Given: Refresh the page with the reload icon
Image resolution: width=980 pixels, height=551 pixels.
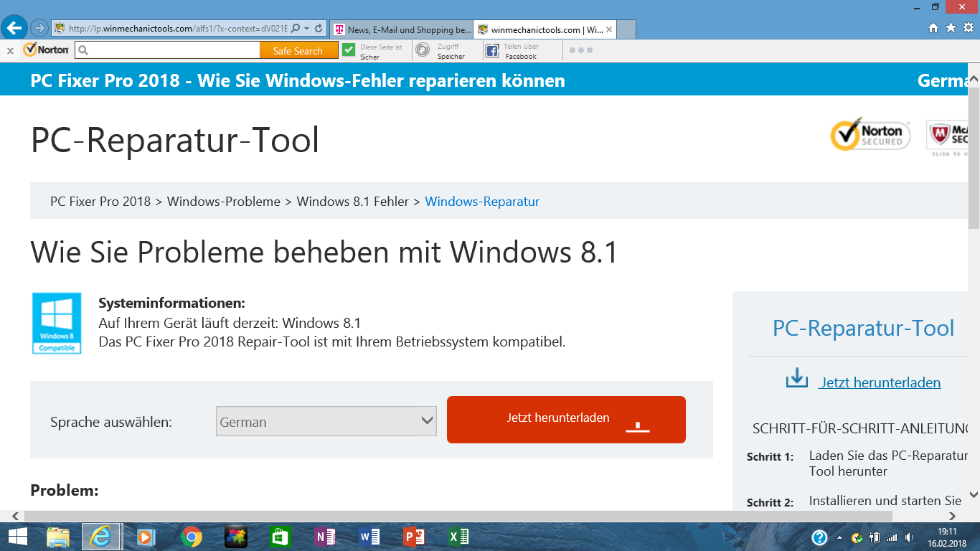Looking at the screenshot, I should point(319,29).
